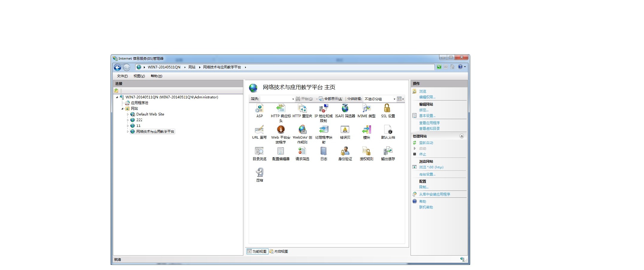The width and height of the screenshot is (644, 270).
Task: Click 限制... link
Action: (x=424, y=187)
